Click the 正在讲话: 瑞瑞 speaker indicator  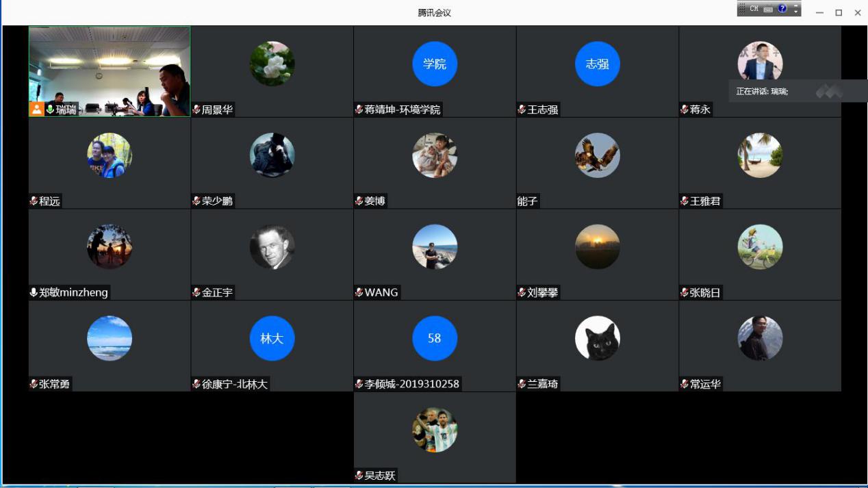click(x=762, y=91)
